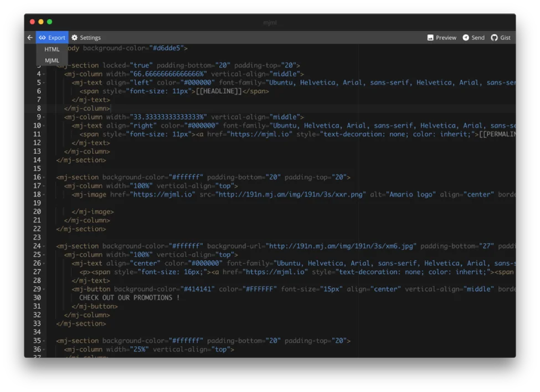Click the Gist label in the toolbar

(505, 38)
